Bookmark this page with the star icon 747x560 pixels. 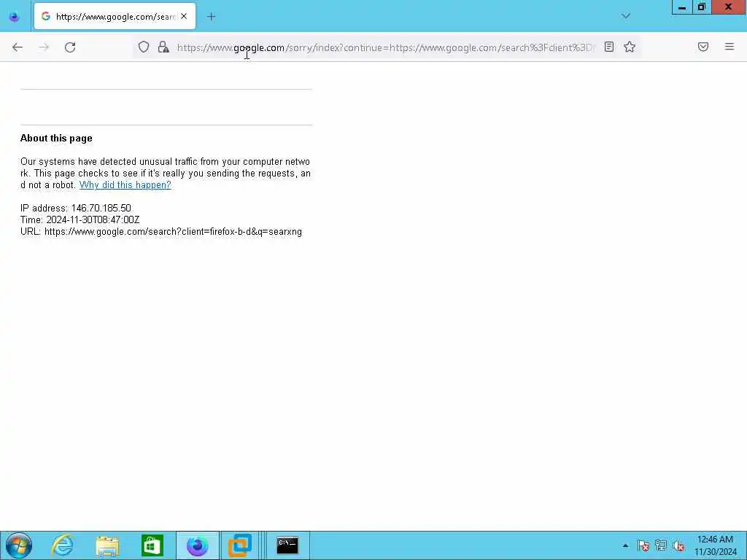pyautogui.click(x=630, y=47)
